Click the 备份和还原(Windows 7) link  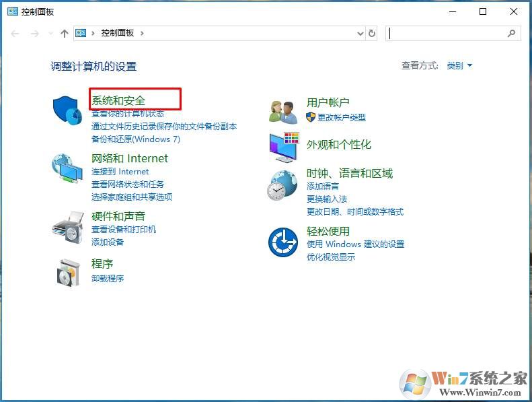(x=136, y=139)
